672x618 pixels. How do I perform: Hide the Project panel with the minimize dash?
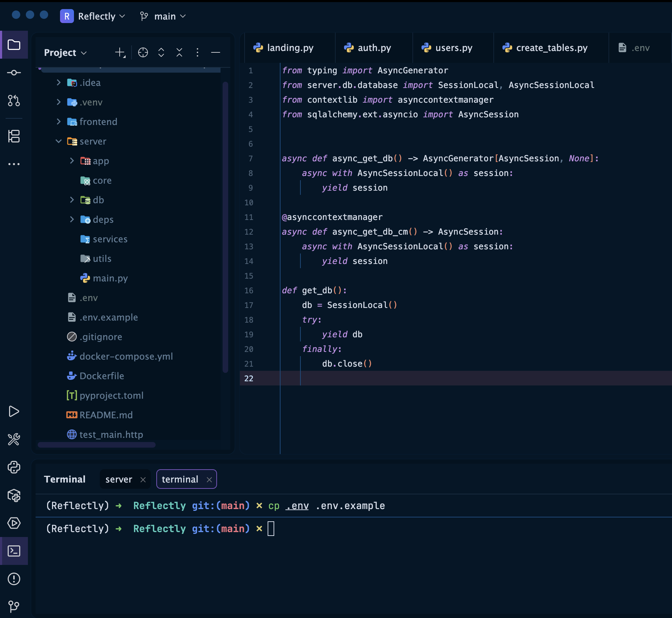tap(216, 52)
